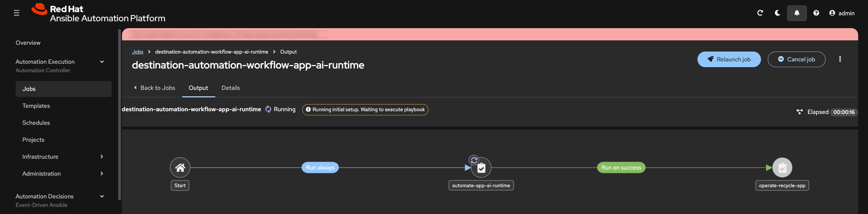Click the workflow tree icon beside Elapsed
The image size is (868, 214).
coord(800,112)
